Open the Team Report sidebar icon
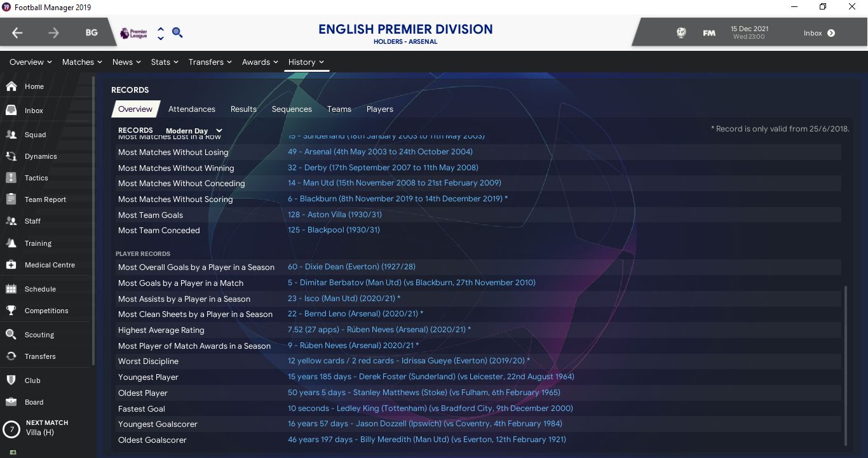Image resolution: width=868 pixels, height=458 pixels. click(x=11, y=199)
